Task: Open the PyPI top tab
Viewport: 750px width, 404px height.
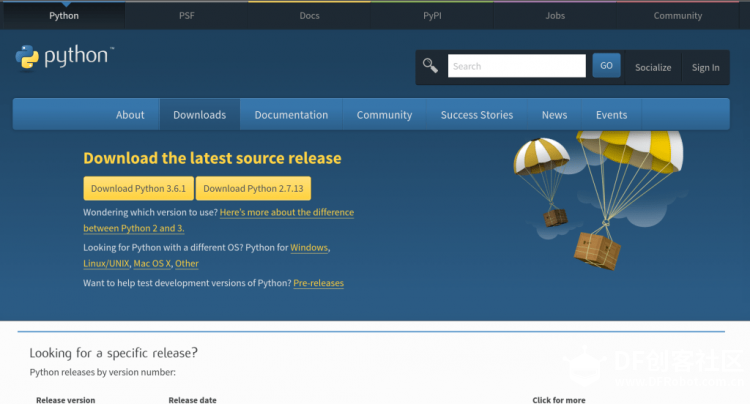Action: click(432, 16)
